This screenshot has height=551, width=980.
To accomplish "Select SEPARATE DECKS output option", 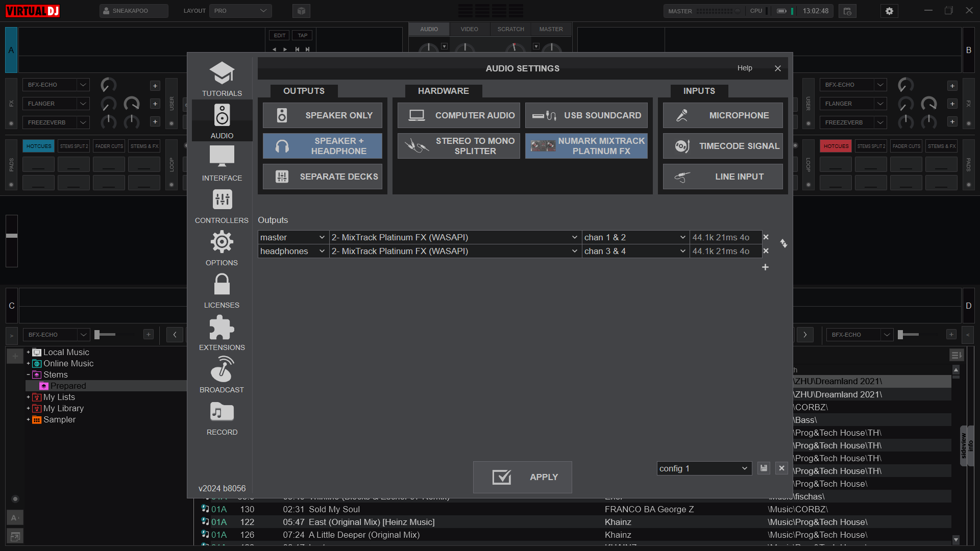I will tap(322, 176).
